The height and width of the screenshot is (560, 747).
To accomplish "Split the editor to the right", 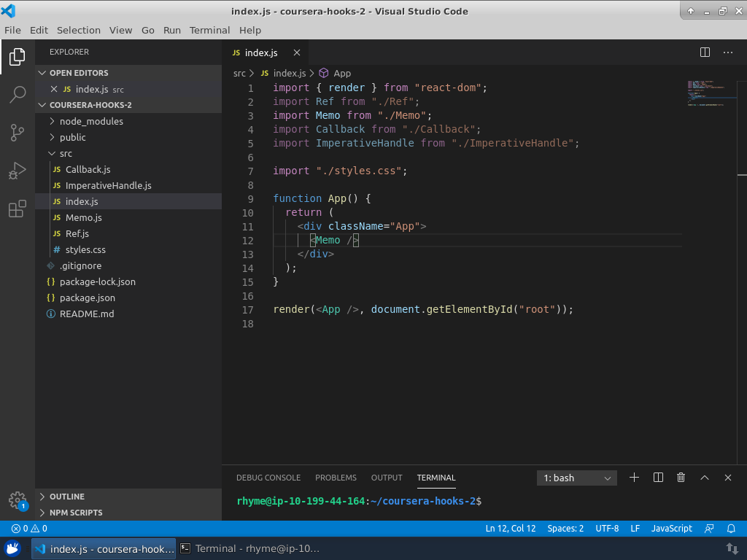I will click(x=705, y=52).
